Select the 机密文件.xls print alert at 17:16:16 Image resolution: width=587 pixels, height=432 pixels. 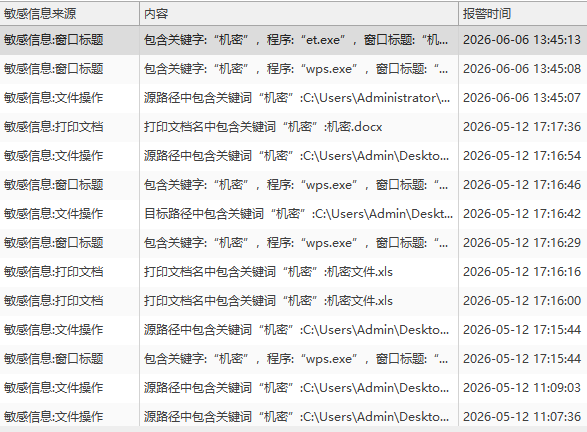point(294,272)
